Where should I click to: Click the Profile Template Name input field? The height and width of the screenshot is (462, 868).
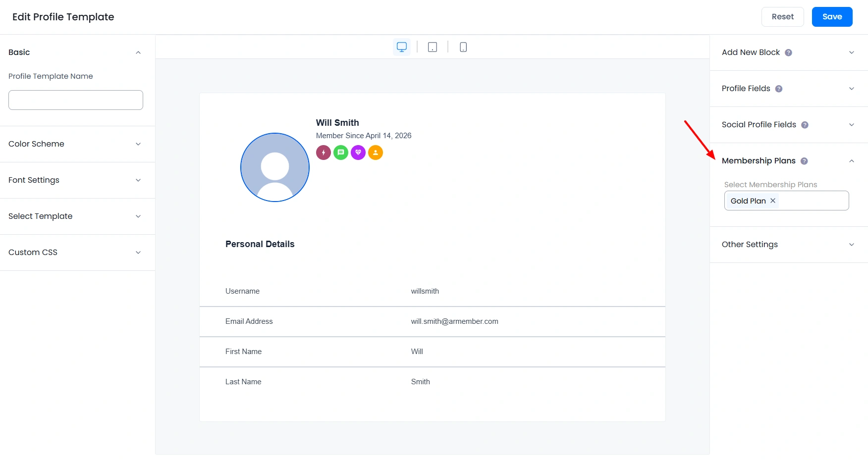pos(75,100)
